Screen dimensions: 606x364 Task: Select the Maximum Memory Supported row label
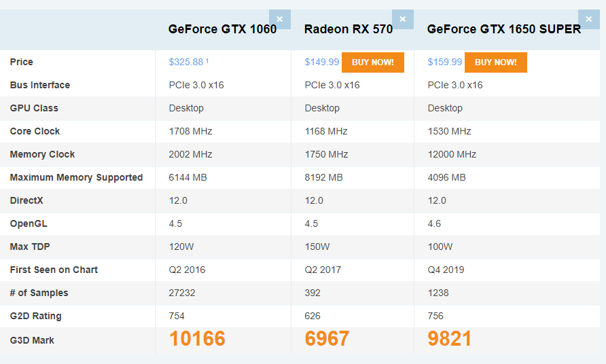tap(76, 177)
